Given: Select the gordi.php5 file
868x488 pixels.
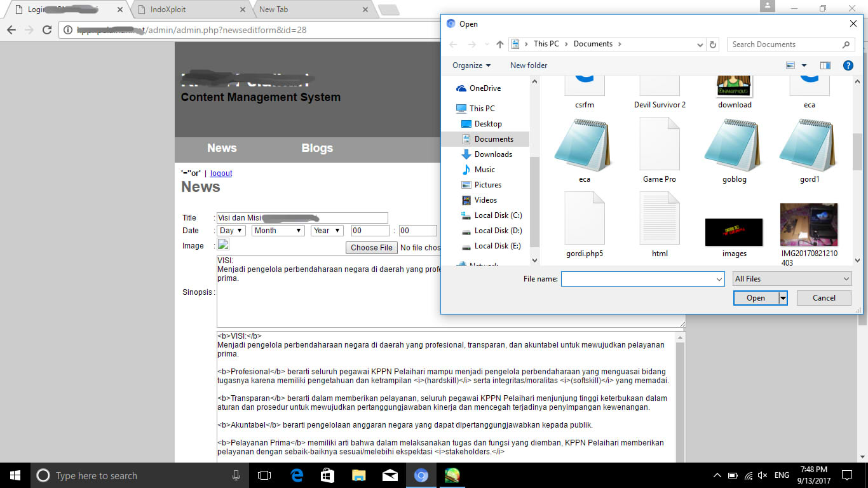Looking at the screenshot, I should pos(585,225).
